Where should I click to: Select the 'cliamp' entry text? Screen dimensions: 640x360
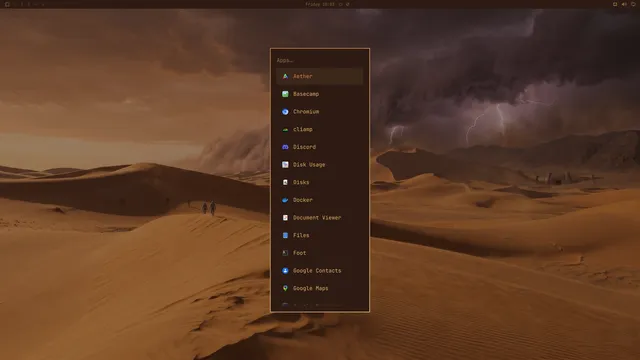[x=303, y=129]
